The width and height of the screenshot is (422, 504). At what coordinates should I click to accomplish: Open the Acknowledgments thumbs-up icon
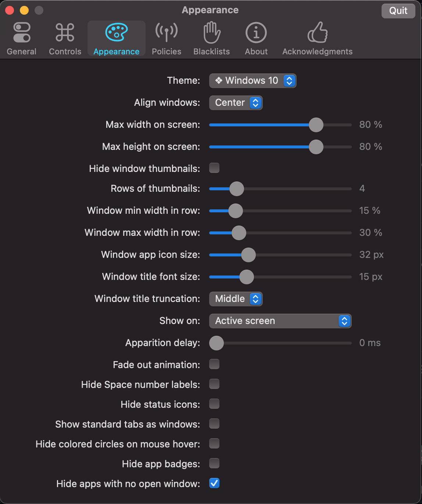[x=318, y=33]
